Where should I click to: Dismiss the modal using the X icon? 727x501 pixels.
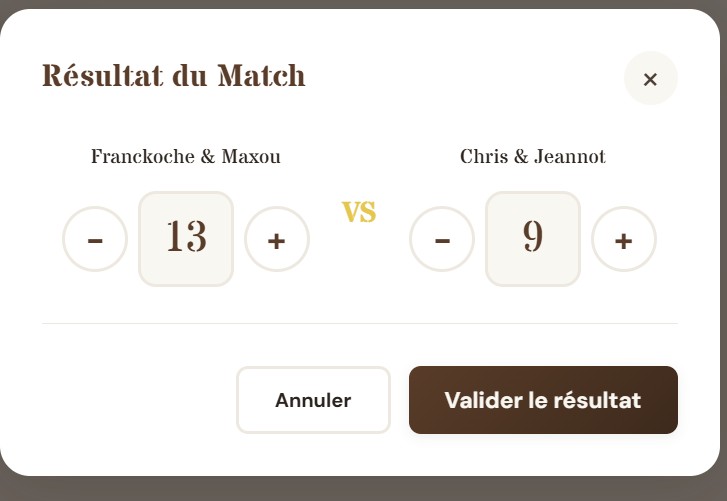pyautogui.click(x=650, y=78)
